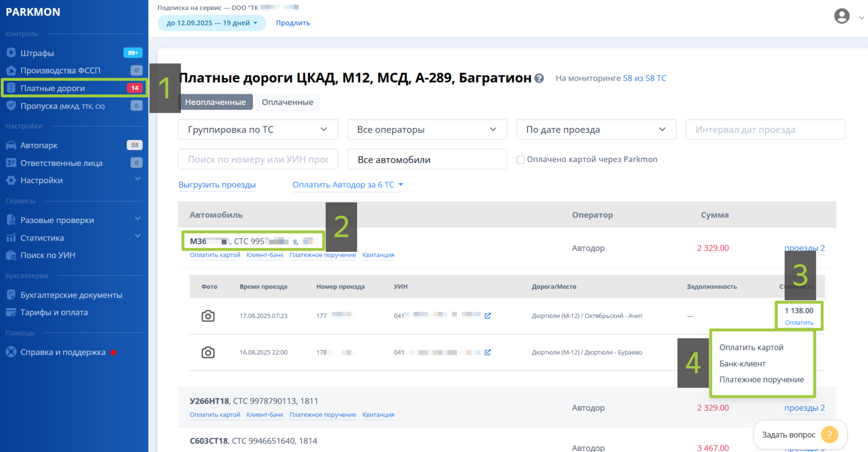The height and width of the screenshot is (452, 868).
Task: Click the Справка и поддержка lifebuoy icon
Action: (x=11, y=352)
